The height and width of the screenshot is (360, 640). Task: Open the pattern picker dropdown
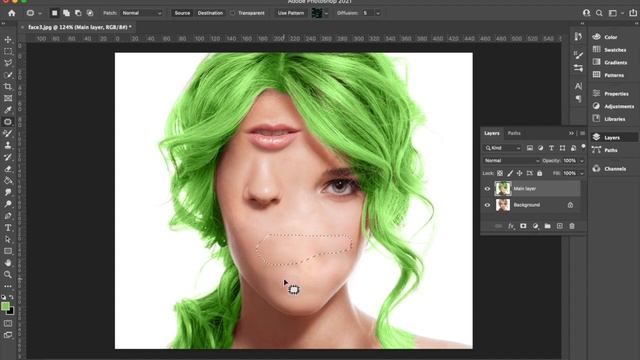tap(326, 13)
